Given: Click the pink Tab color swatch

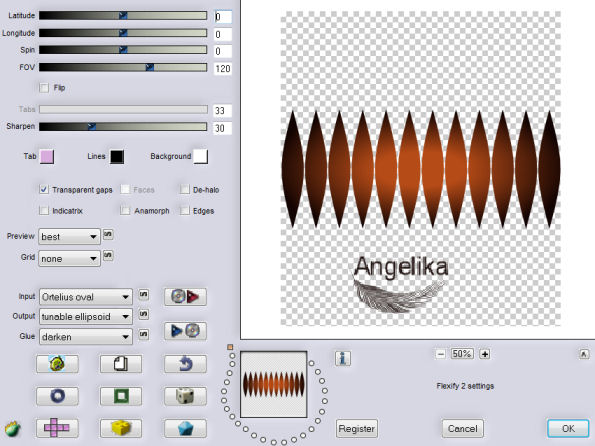Looking at the screenshot, I should [x=47, y=156].
